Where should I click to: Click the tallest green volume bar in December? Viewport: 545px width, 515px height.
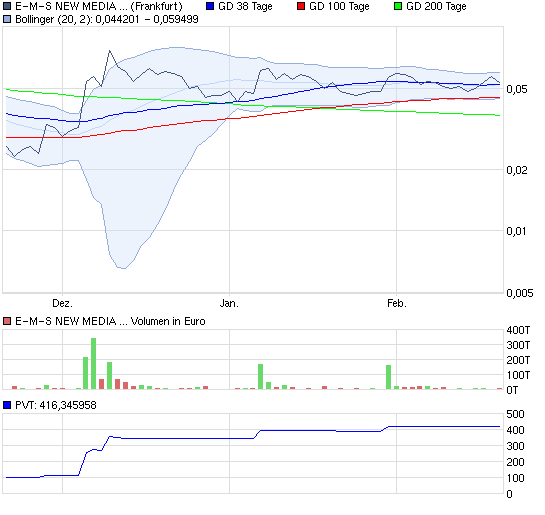[93, 363]
